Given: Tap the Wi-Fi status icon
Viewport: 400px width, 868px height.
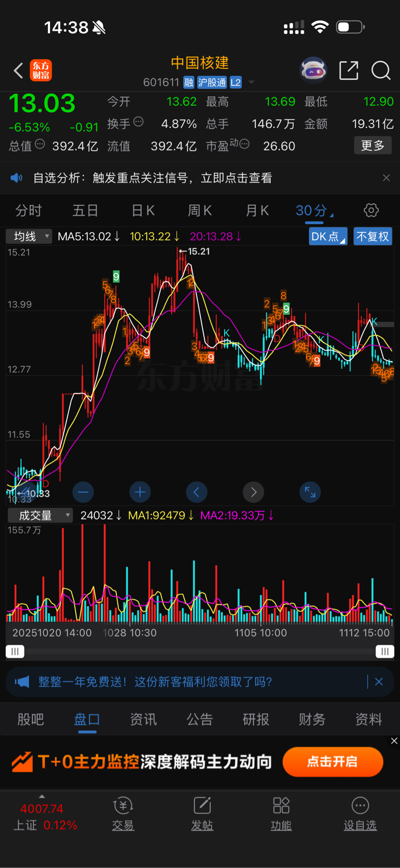Looking at the screenshot, I should click(x=320, y=27).
